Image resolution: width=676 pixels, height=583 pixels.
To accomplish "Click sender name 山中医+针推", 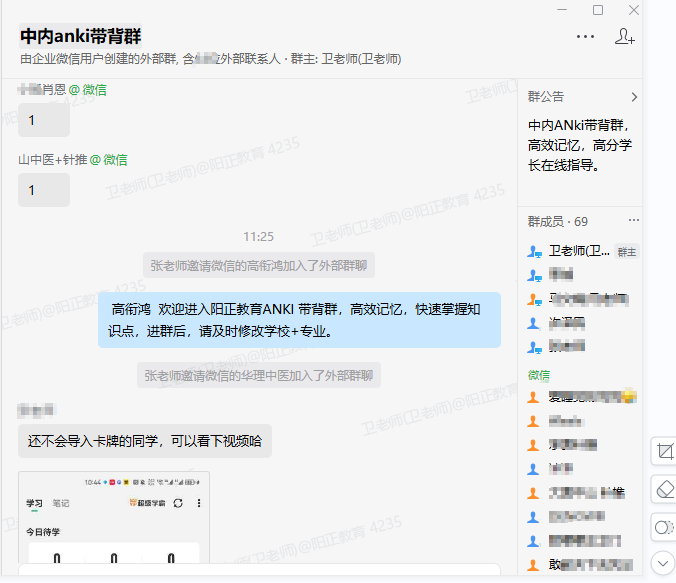I will (x=53, y=160).
